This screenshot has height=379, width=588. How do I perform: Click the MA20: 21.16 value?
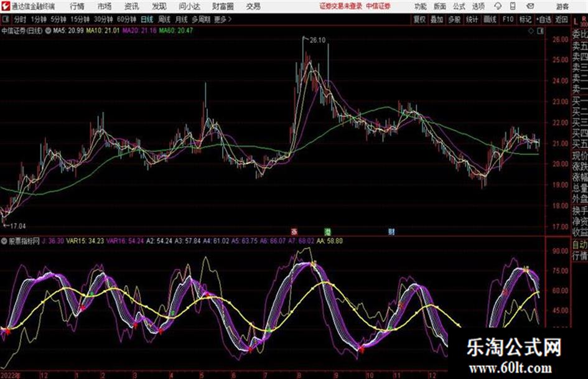pyautogui.click(x=139, y=30)
